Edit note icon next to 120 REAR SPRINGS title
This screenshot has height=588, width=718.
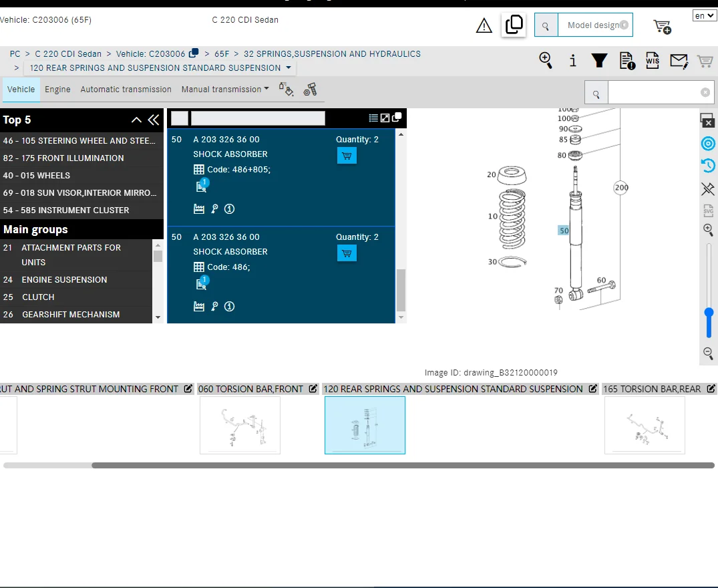(x=592, y=389)
